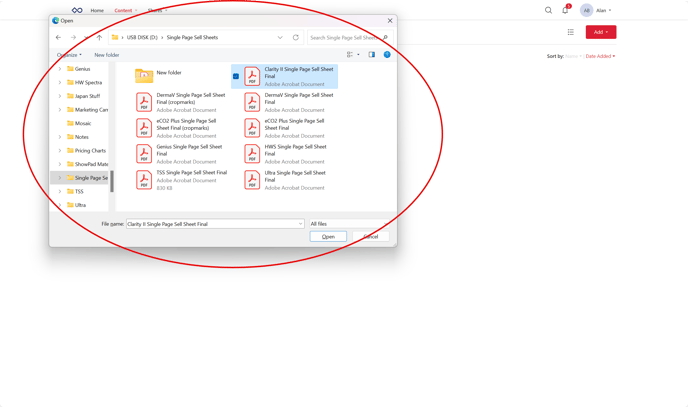Expand the Notes folder in the tree

60,137
